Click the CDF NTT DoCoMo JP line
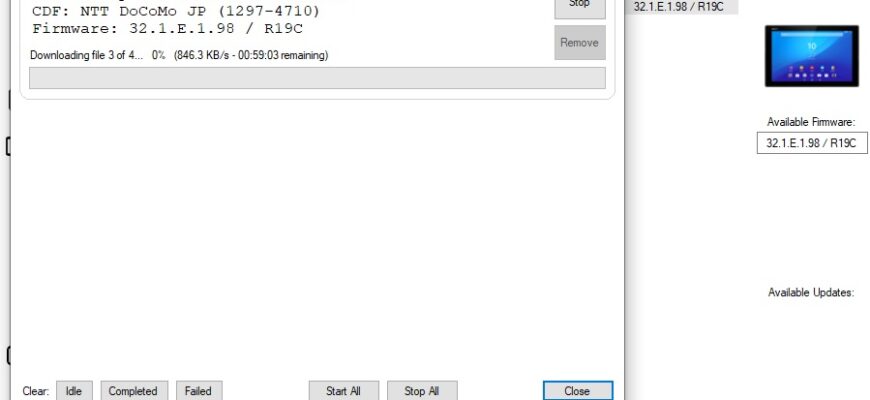 point(176,11)
